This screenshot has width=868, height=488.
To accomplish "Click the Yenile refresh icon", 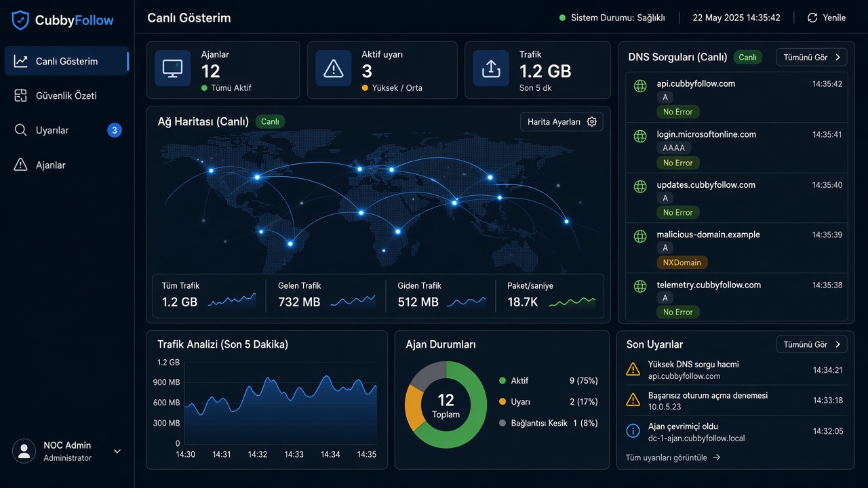I will coord(812,18).
